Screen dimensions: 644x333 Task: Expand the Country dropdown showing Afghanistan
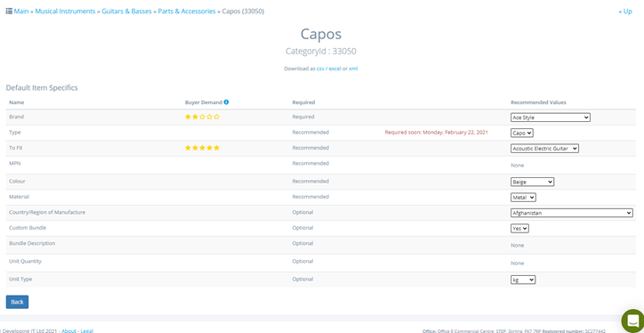[572, 213]
